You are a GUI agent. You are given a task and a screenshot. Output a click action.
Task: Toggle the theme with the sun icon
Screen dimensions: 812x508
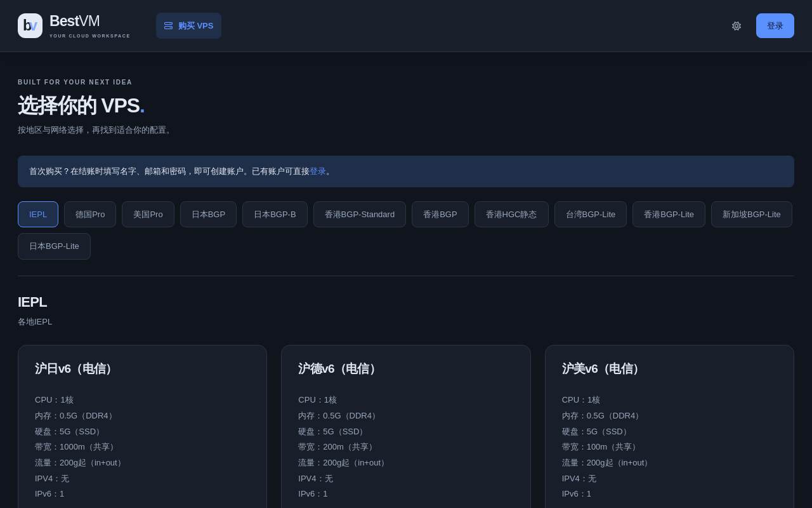click(737, 26)
